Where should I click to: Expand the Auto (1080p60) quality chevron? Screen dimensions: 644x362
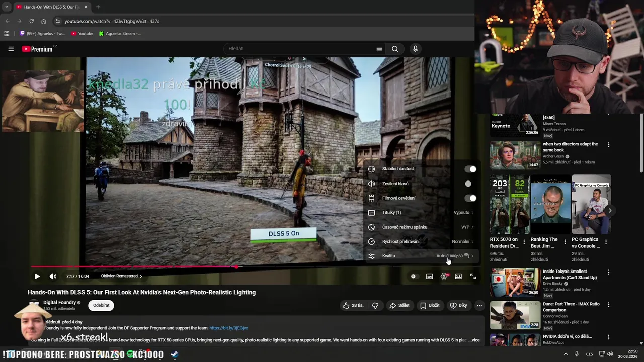click(472, 256)
